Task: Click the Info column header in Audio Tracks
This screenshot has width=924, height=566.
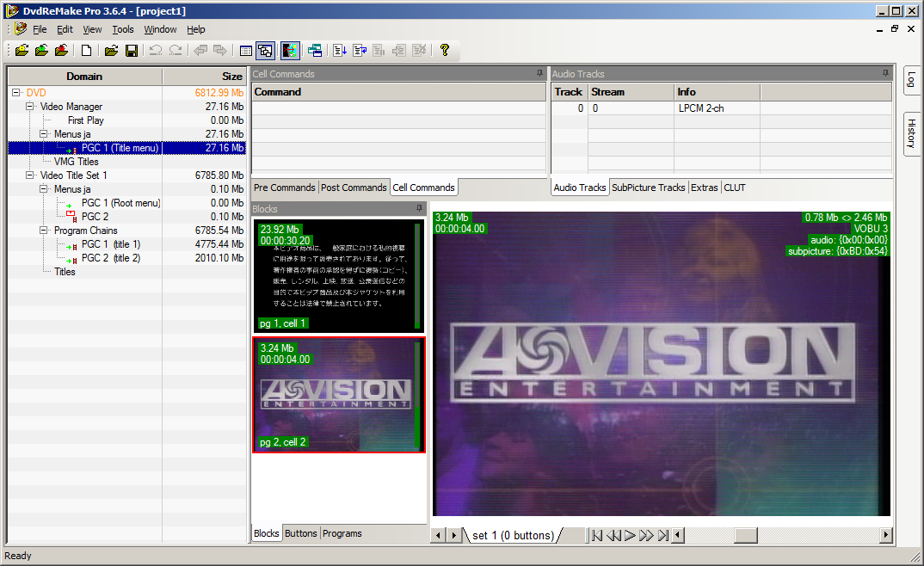Action: [x=718, y=92]
